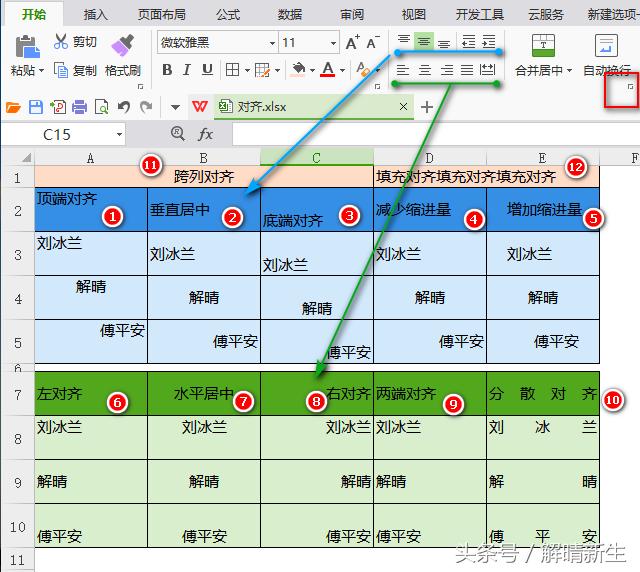Image resolution: width=640 pixels, height=572 pixels.
Task: Click the draw border grid icon
Action: (x=262, y=70)
